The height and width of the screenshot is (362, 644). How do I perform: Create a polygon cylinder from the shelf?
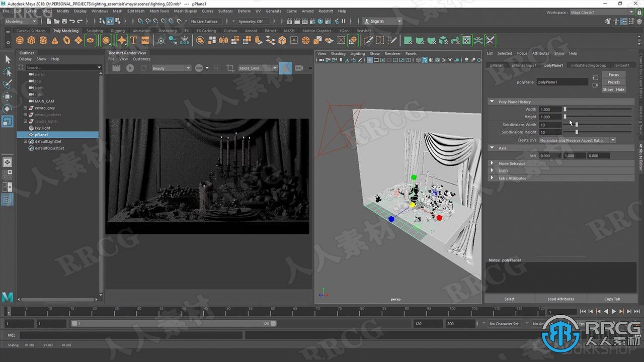[43, 41]
